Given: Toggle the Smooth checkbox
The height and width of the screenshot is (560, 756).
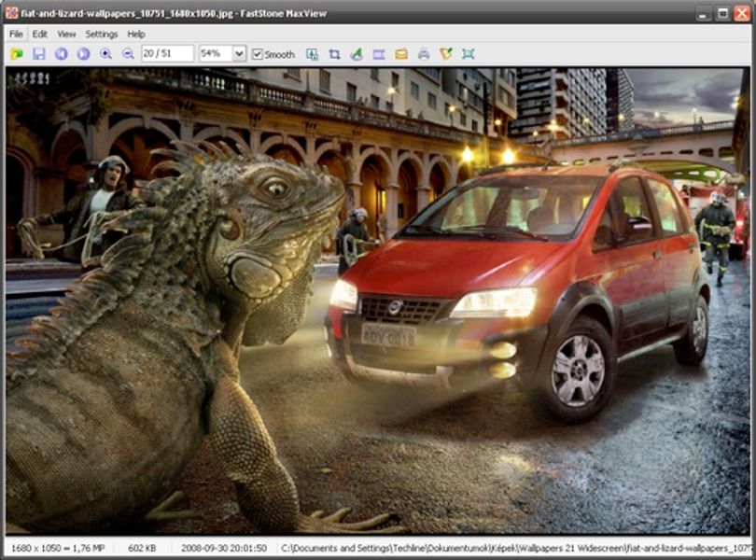Looking at the screenshot, I should [x=258, y=54].
